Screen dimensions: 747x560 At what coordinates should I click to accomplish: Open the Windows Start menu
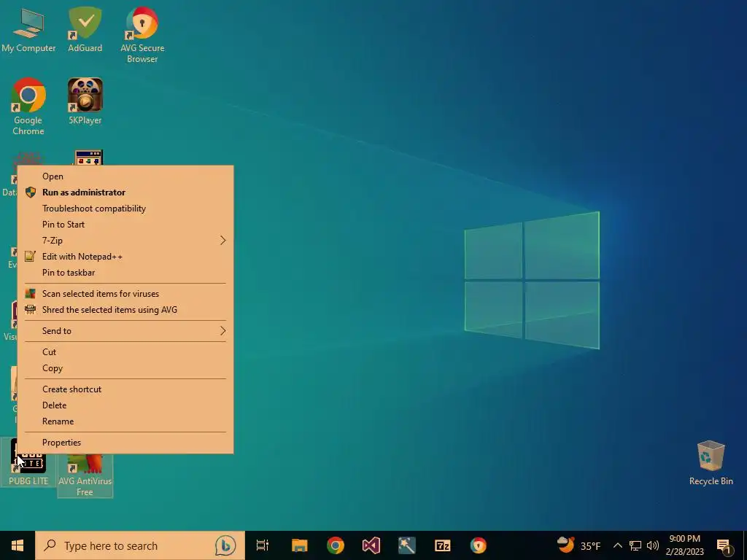[x=18, y=545]
